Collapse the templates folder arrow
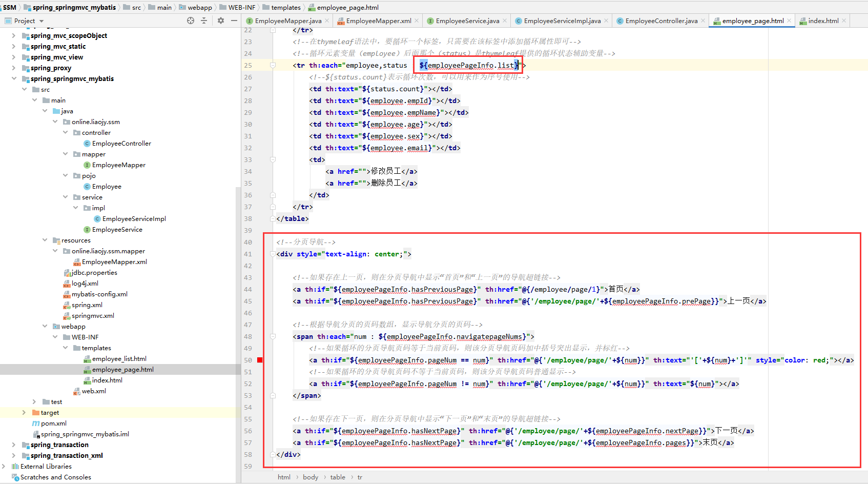Viewport: 868px width, 484px height. pyautogui.click(x=65, y=348)
